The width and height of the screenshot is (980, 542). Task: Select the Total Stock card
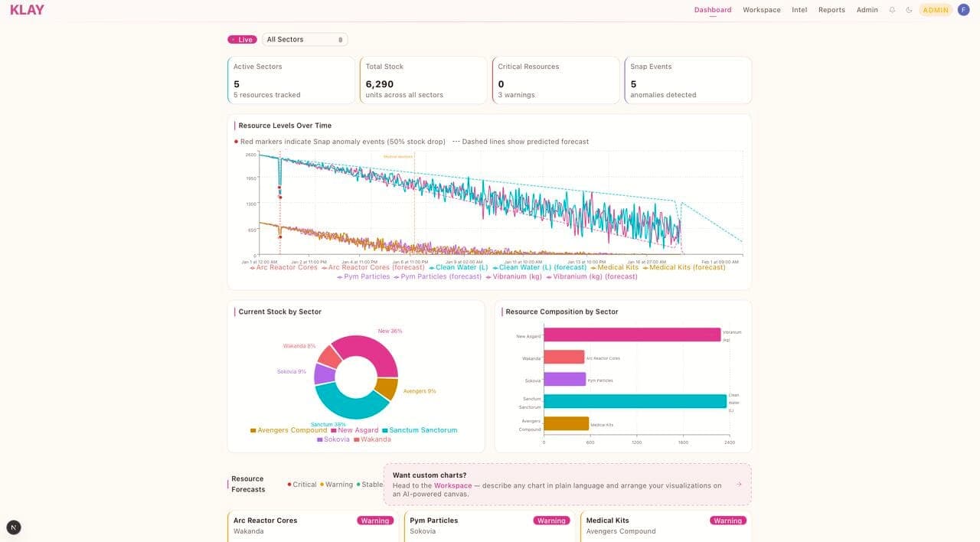tap(423, 80)
